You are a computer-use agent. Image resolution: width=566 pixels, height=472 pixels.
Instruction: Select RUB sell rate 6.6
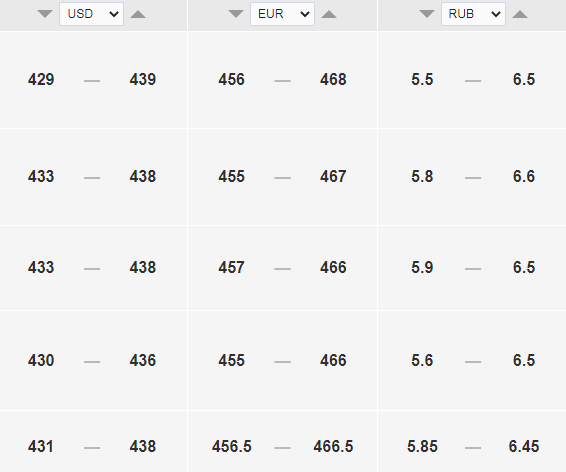pyautogui.click(x=524, y=176)
